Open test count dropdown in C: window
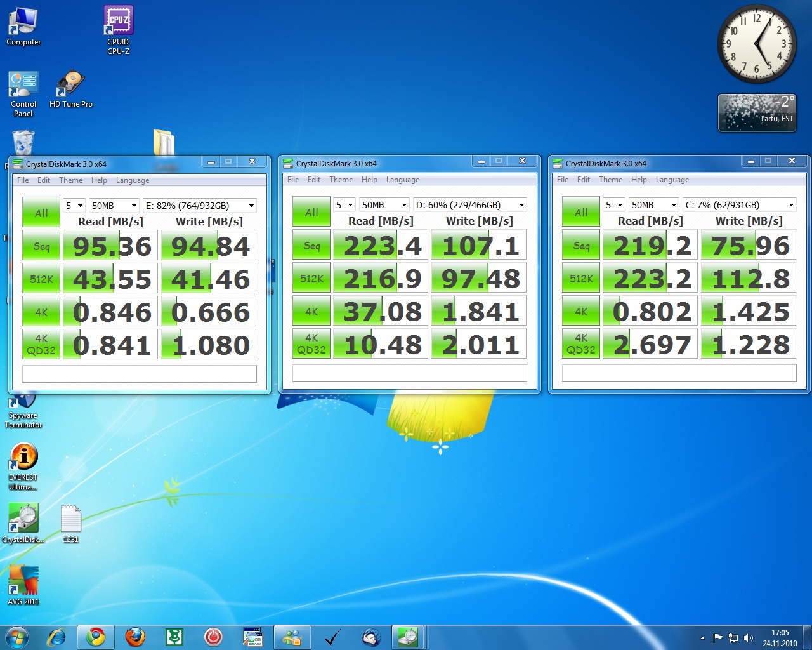This screenshot has width=812, height=650. (614, 205)
